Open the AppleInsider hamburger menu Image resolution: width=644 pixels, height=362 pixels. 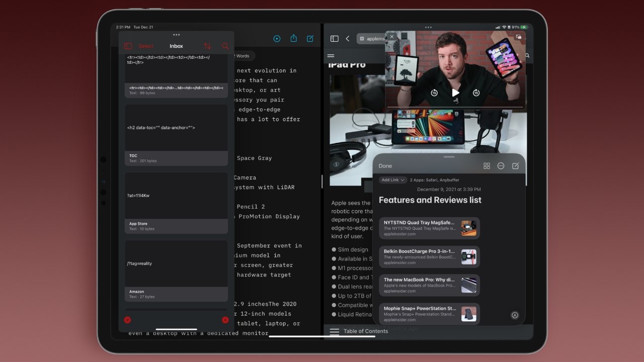(331, 56)
